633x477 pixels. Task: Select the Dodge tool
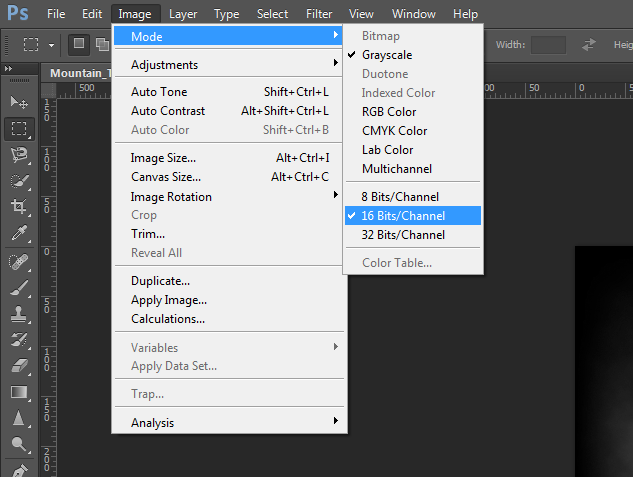pyautogui.click(x=19, y=444)
